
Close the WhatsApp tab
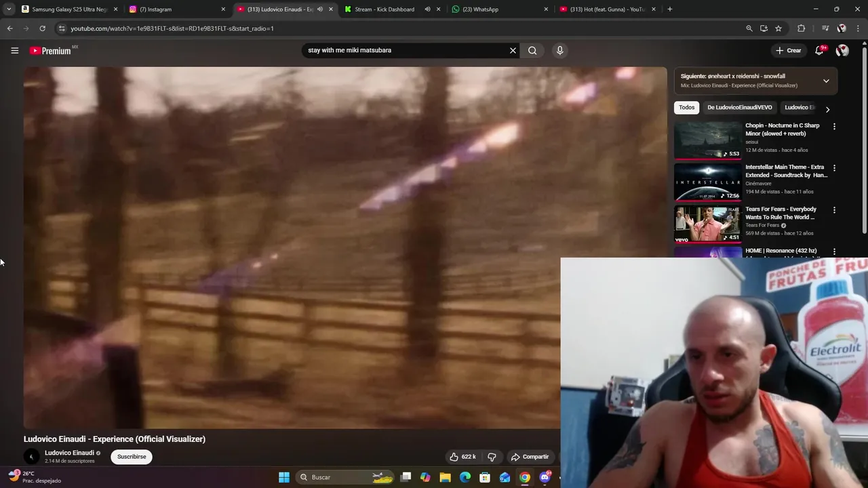point(546,9)
